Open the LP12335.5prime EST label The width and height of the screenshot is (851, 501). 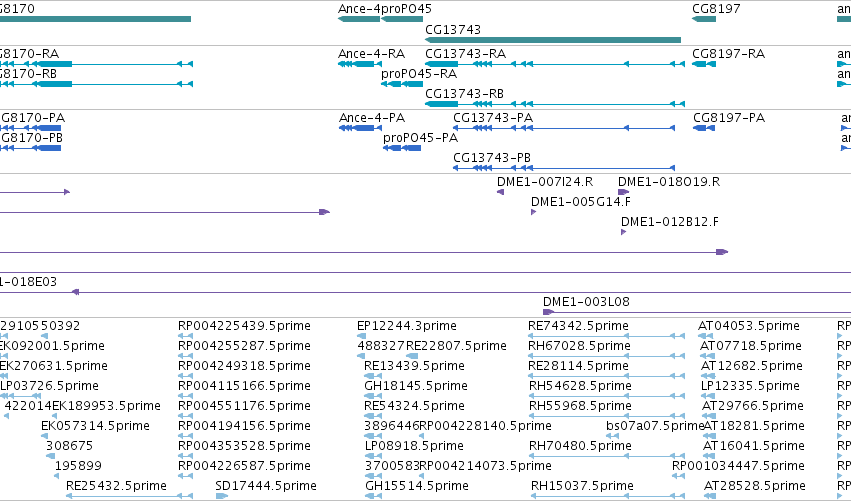(751, 386)
